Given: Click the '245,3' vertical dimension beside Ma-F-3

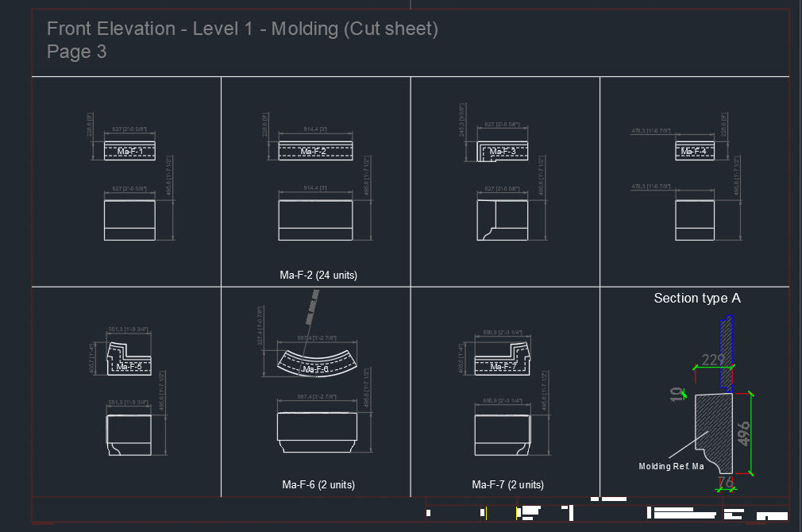Looking at the screenshot, I should coord(462,121).
